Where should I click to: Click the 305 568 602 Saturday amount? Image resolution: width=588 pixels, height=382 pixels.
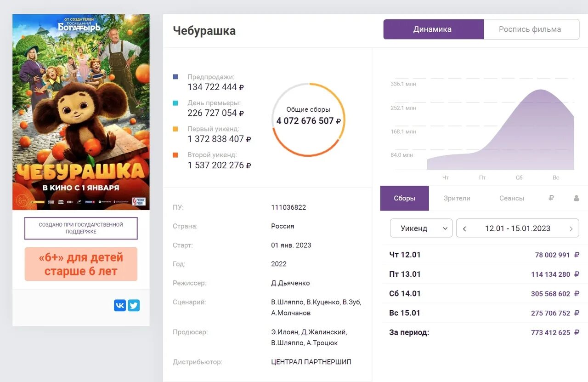(x=550, y=294)
